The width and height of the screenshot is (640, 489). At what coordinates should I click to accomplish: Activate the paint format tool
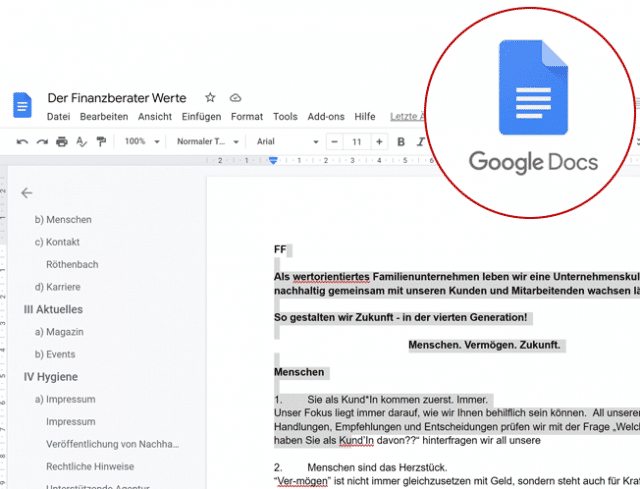coord(101,142)
